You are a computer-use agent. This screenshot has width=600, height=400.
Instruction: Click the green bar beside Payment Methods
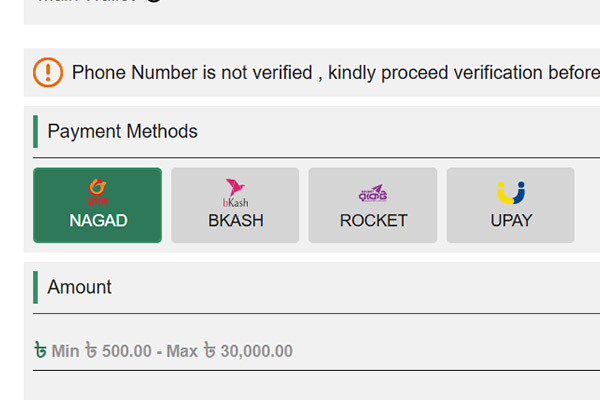click(x=35, y=131)
